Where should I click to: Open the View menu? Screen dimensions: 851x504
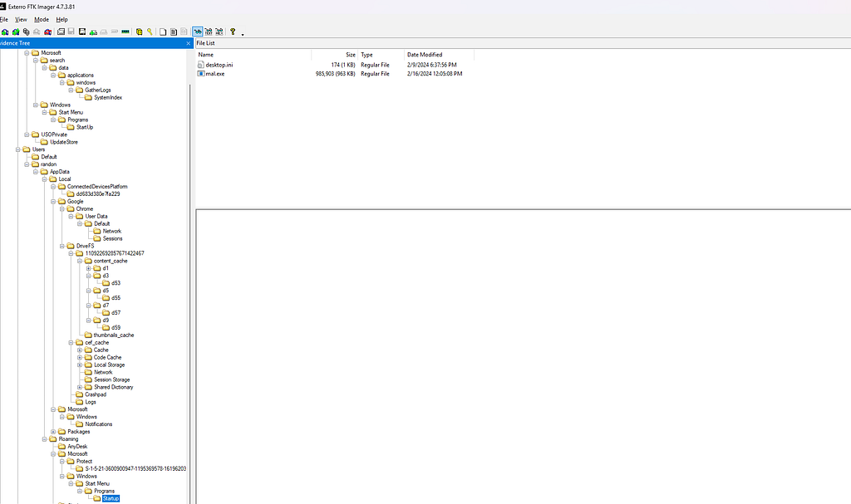click(21, 20)
